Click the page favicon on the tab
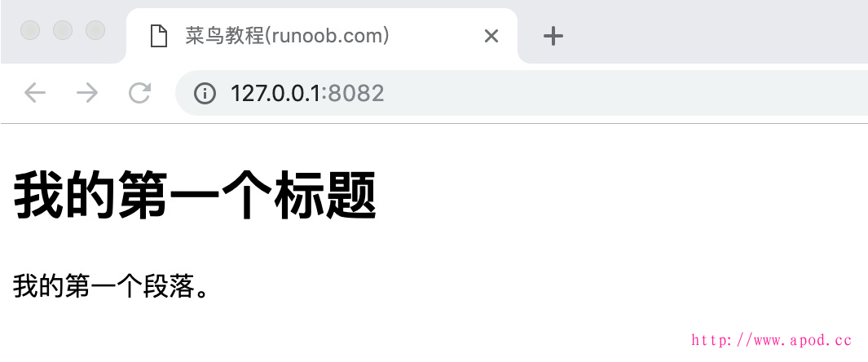This screenshot has width=868, height=362. click(159, 37)
